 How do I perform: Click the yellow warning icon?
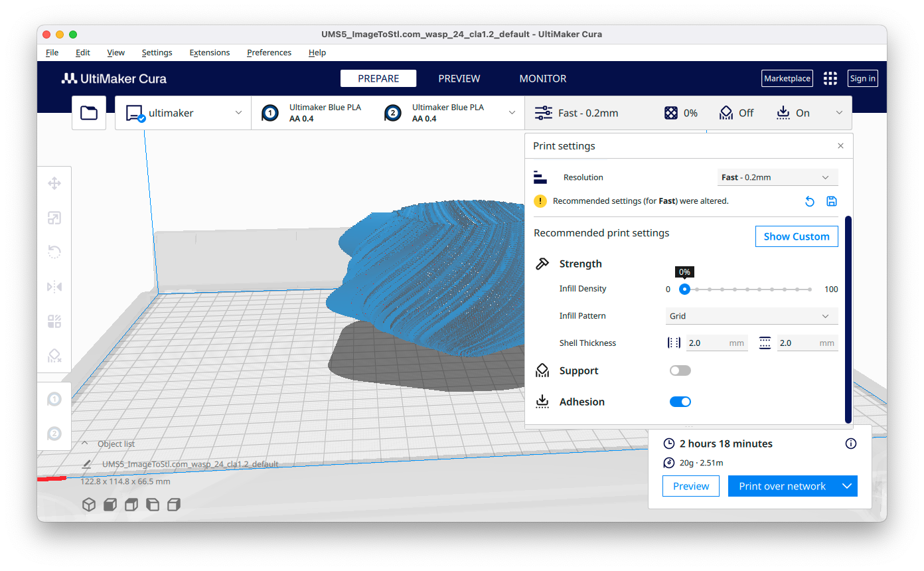point(540,201)
